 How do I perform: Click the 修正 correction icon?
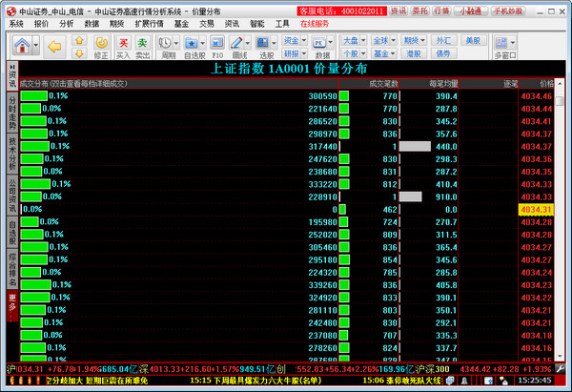click(x=103, y=47)
